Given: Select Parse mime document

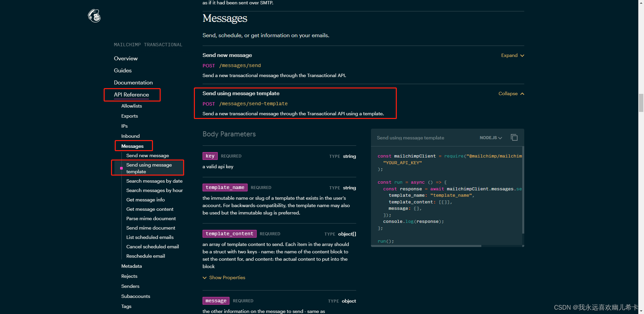Looking at the screenshot, I should coord(151,218).
